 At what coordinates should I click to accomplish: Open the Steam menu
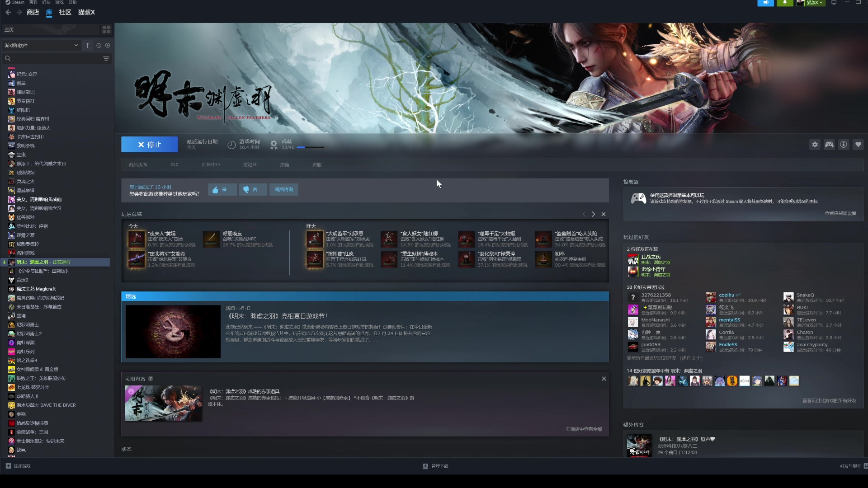pyautogui.click(x=15, y=2)
